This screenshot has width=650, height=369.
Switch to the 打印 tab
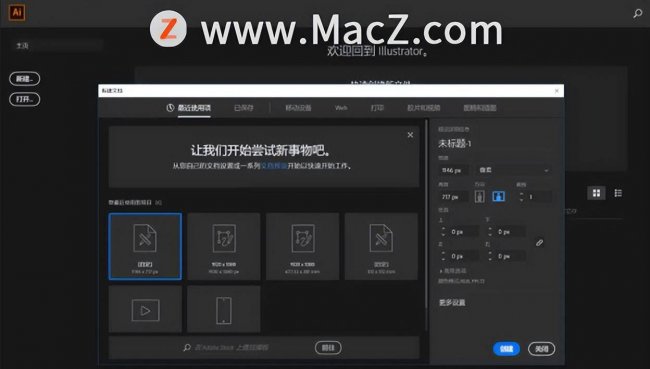coord(377,108)
